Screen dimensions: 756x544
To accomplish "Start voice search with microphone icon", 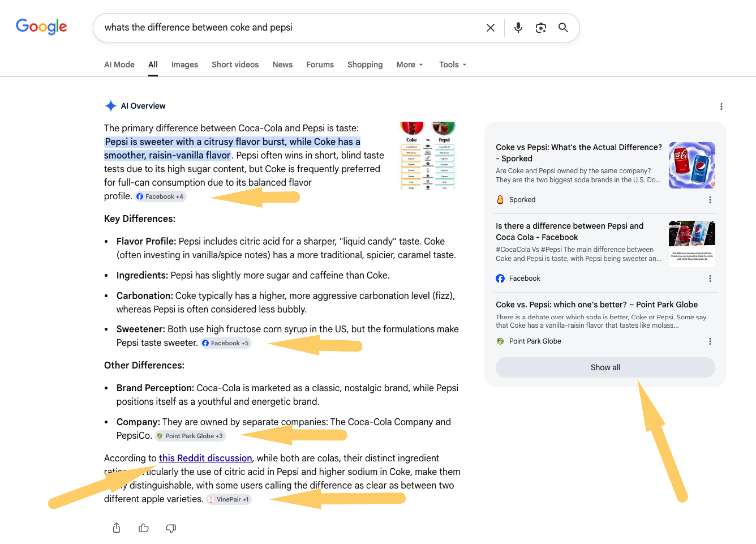I will (x=518, y=28).
